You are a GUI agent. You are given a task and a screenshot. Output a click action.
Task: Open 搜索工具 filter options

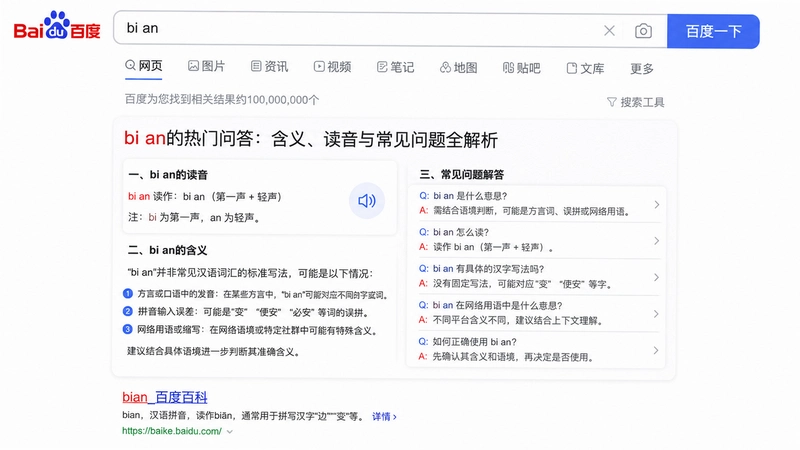tap(636, 103)
